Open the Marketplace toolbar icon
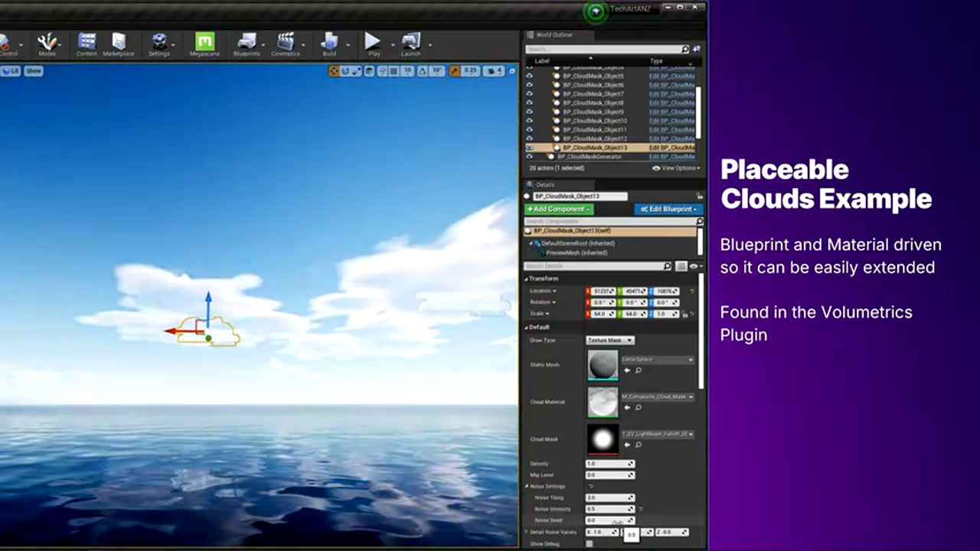 tap(119, 43)
